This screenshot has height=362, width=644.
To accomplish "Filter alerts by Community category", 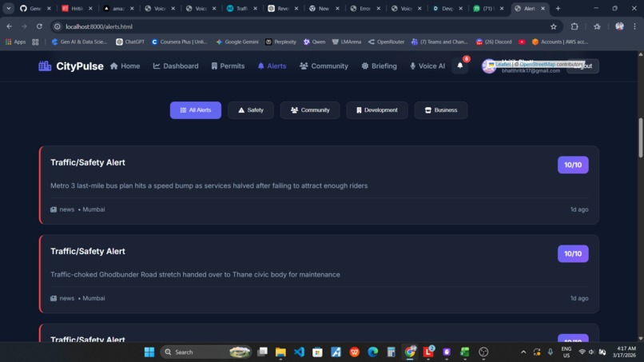I will [310, 110].
